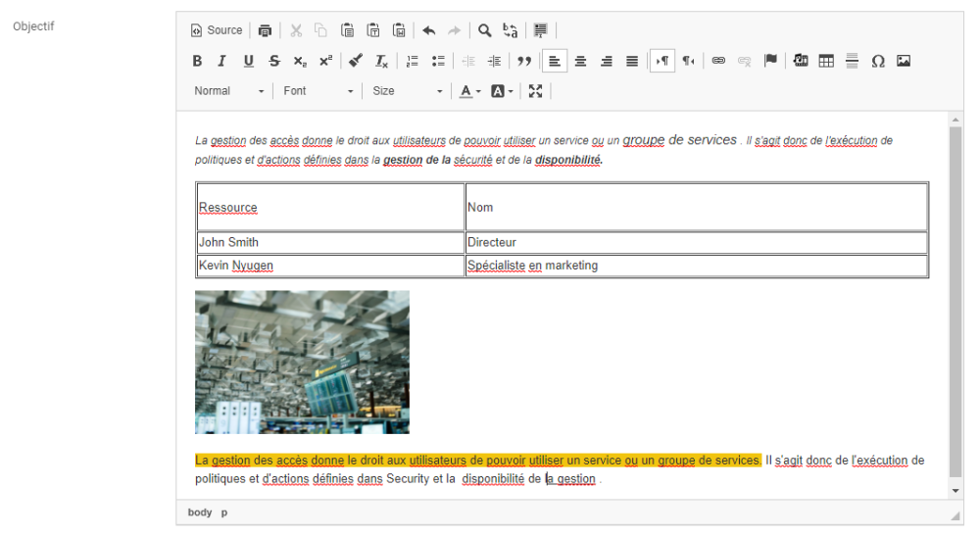Insert a hyperlink with Link icon
Screen dimensions: 980x536
click(718, 61)
